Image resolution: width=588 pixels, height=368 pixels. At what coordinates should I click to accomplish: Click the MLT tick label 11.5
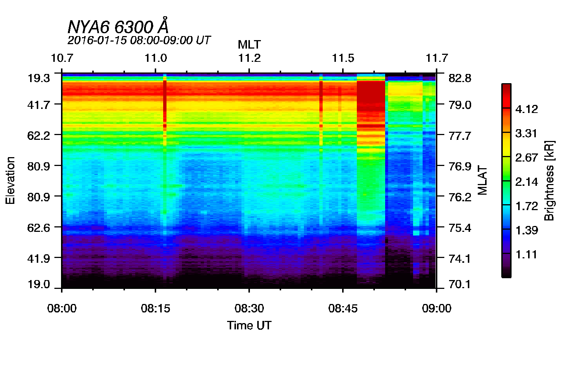click(343, 58)
